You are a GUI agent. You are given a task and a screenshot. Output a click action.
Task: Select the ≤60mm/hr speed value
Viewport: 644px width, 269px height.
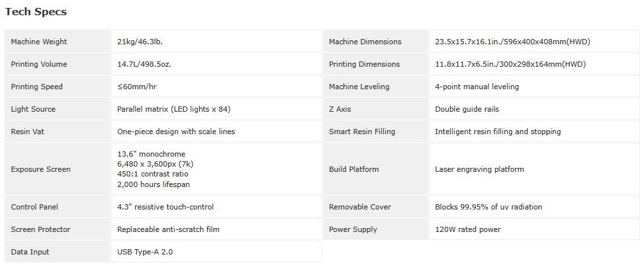coord(136,87)
